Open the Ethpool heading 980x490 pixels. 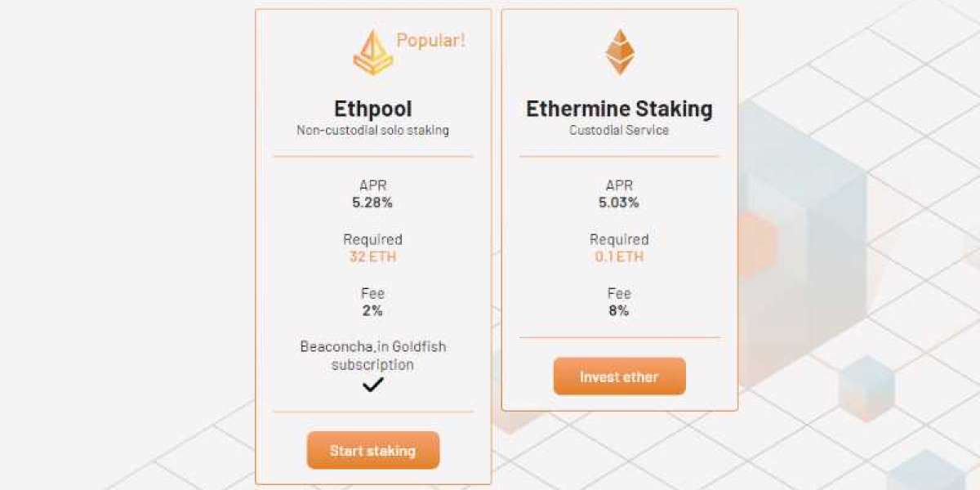373,109
